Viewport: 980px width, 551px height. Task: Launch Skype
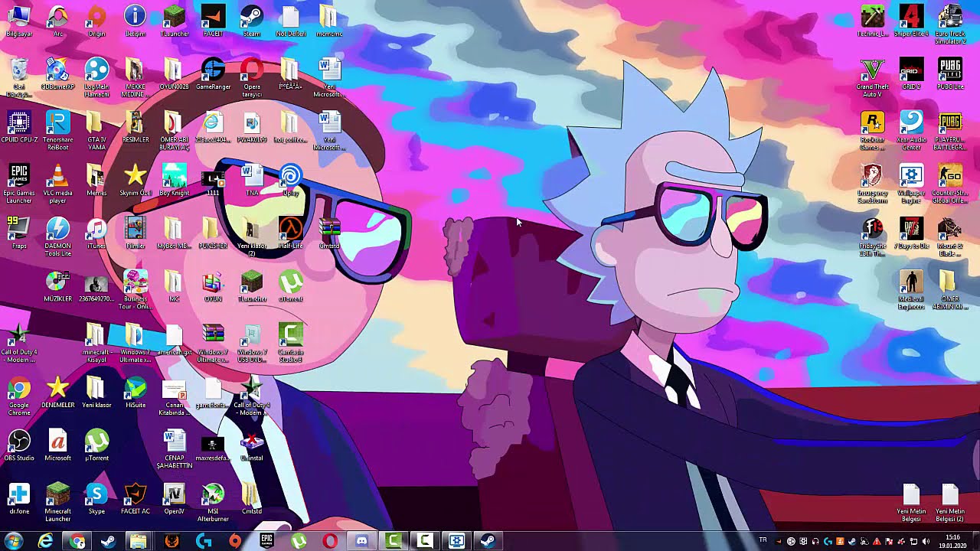click(96, 497)
